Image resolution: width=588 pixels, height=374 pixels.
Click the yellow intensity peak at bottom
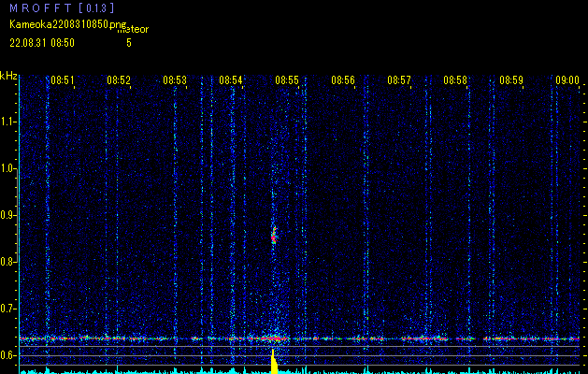(x=274, y=362)
